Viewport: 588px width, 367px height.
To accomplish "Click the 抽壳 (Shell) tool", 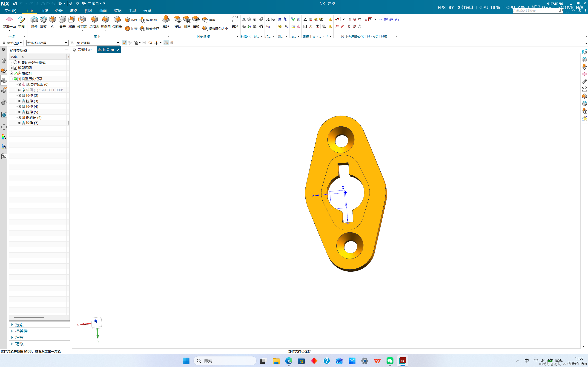I will coord(131,29).
